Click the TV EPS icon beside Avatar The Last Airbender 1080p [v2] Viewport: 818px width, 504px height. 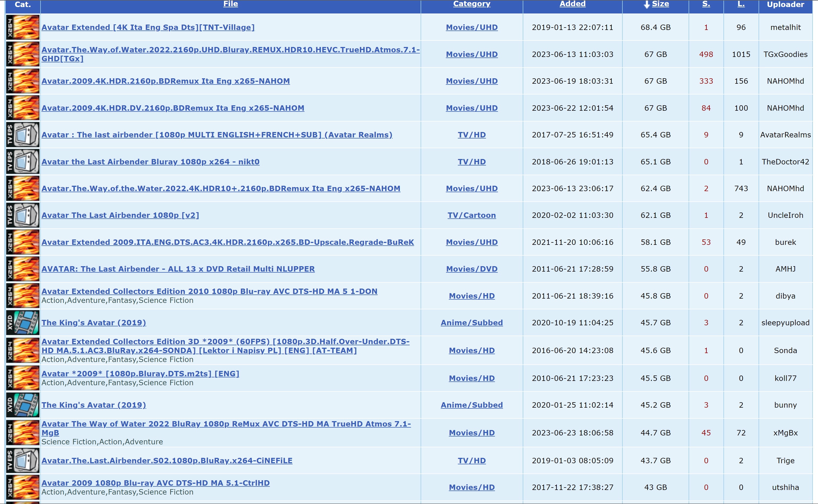(x=23, y=215)
